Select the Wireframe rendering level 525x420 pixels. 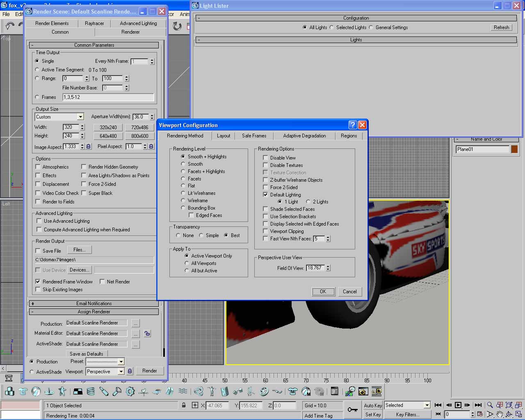point(183,201)
